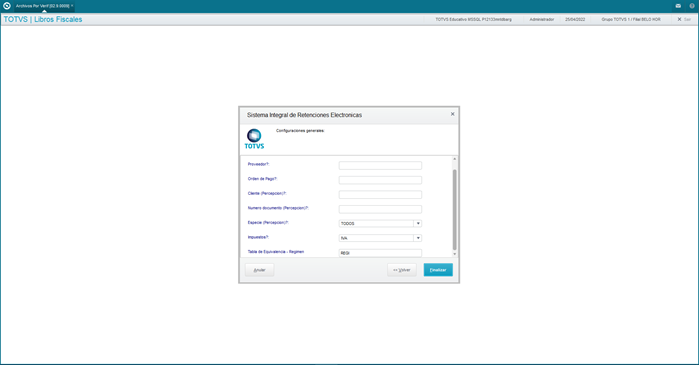Click the dialog vertical scrollbar thumb
The width and height of the screenshot is (699, 365).
tap(455, 209)
